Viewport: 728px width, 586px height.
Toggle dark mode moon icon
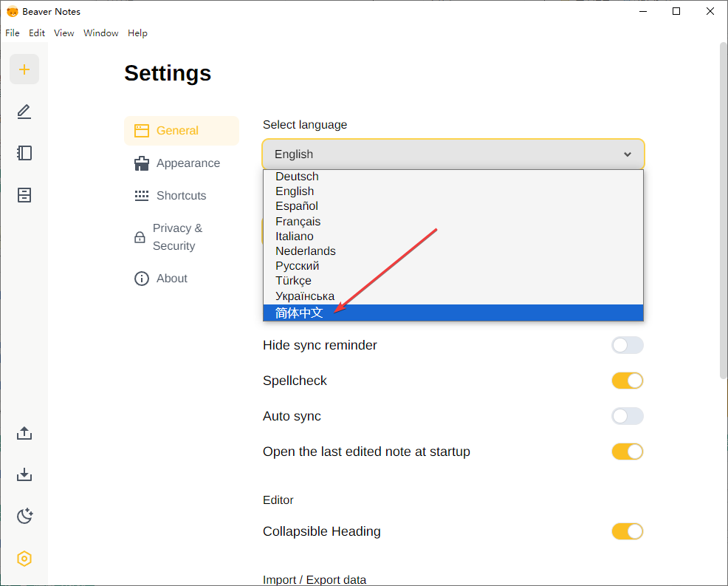click(24, 516)
